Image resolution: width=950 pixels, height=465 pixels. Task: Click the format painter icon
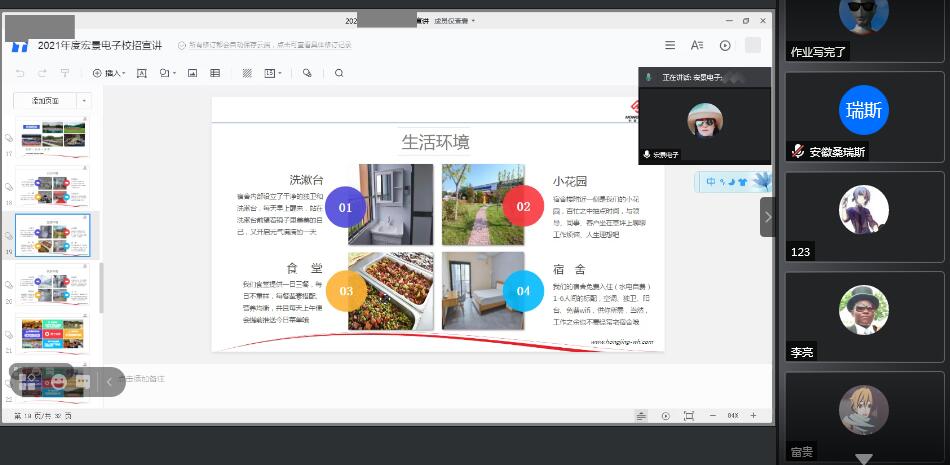(x=65, y=73)
